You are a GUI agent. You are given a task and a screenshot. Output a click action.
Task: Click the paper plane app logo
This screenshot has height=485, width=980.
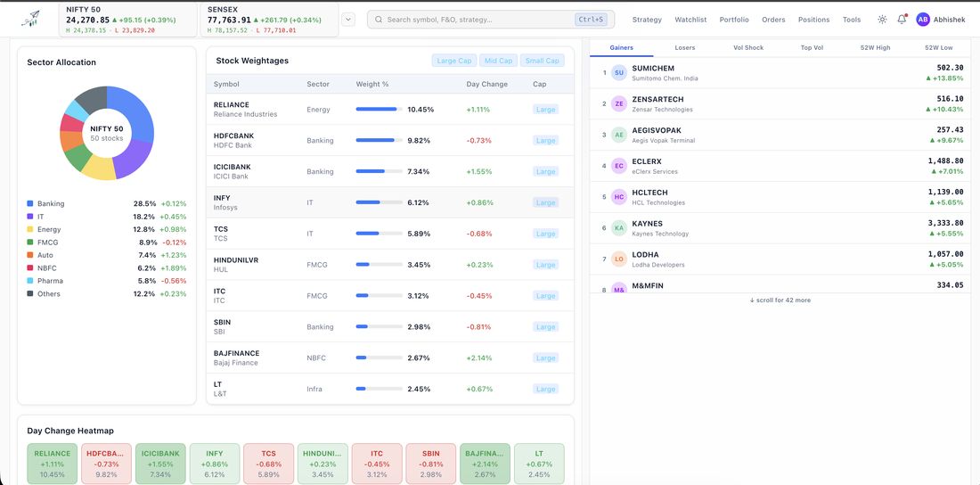pyautogui.click(x=30, y=19)
